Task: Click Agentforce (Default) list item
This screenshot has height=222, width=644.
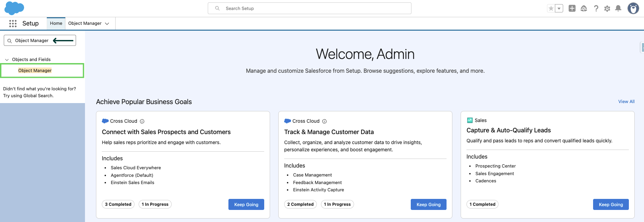Action: coord(132,175)
